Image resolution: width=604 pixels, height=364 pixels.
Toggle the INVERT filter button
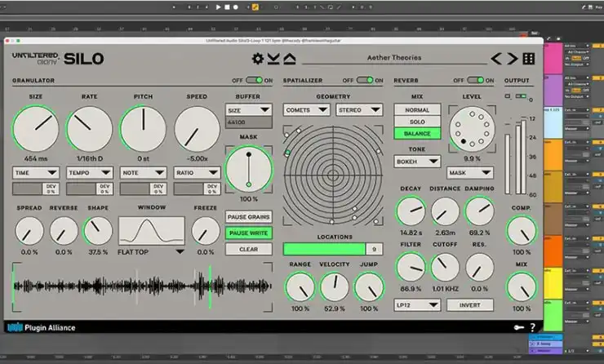[469, 305]
